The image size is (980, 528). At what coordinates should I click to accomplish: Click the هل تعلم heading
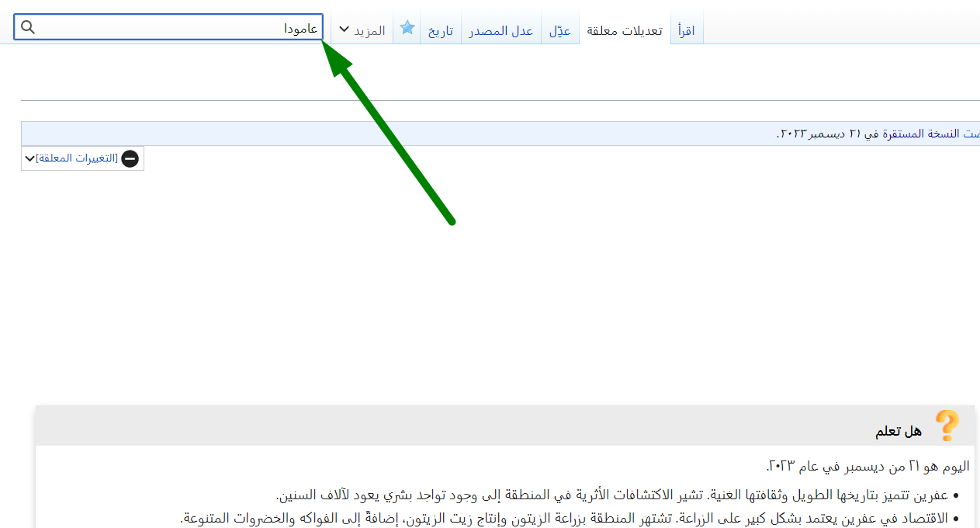[x=899, y=432]
